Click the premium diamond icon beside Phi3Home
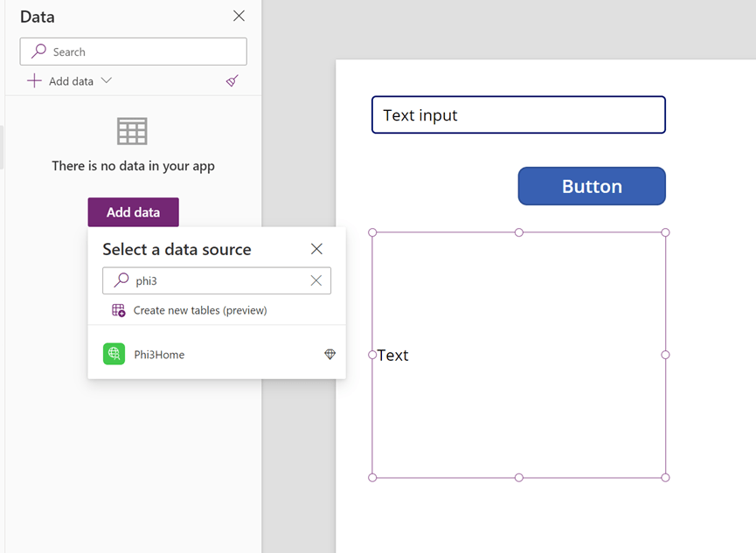The width and height of the screenshot is (756, 553). pos(329,354)
